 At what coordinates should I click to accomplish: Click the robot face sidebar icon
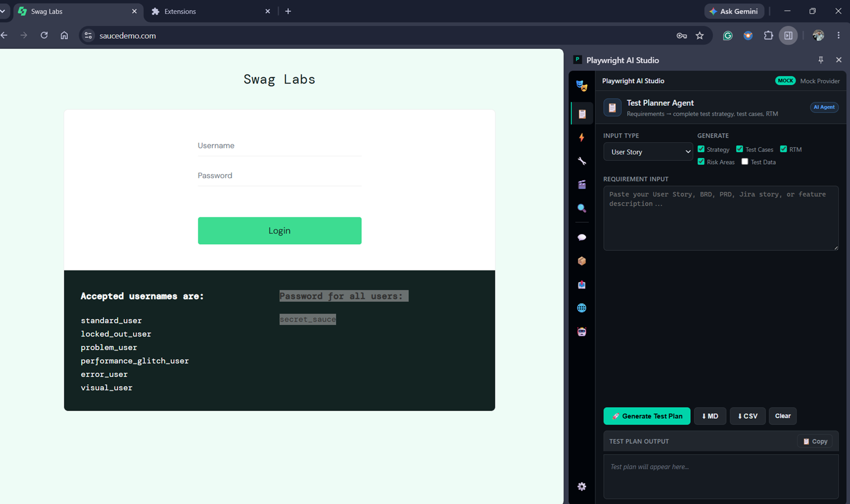582,332
